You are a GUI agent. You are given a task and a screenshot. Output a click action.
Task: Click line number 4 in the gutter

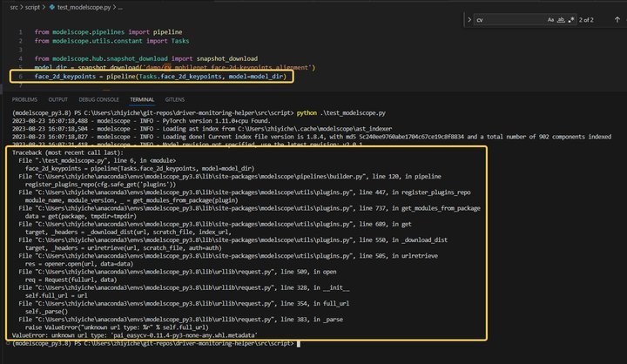point(20,58)
